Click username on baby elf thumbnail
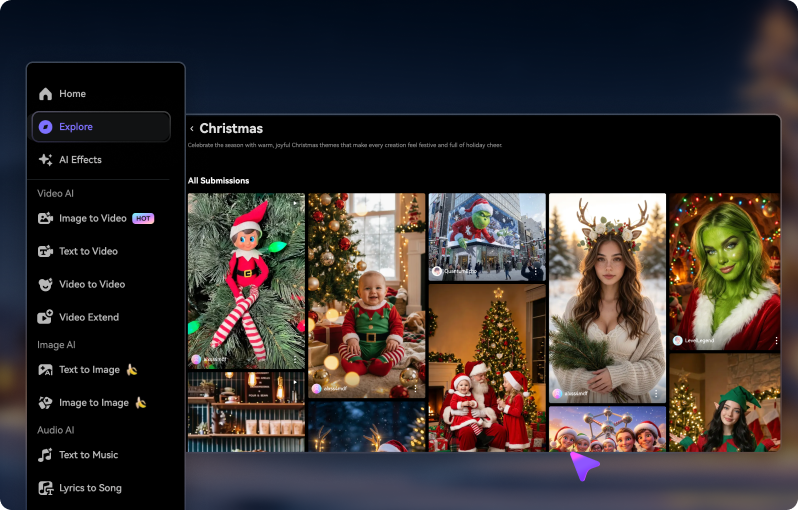Image resolution: width=798 pixels, height=510 pixels. 335,388
